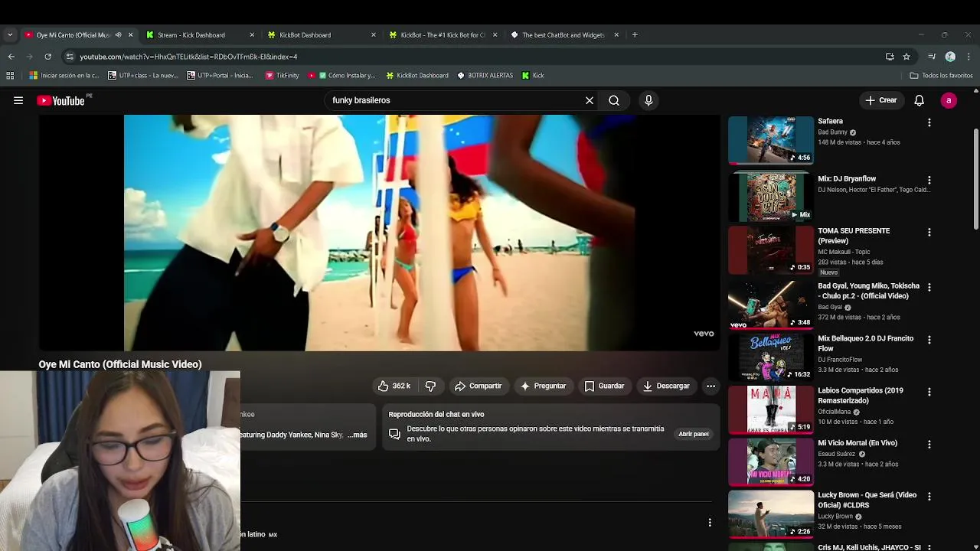
Task: Like the video with thumbs up
Action: pos(395,386)
